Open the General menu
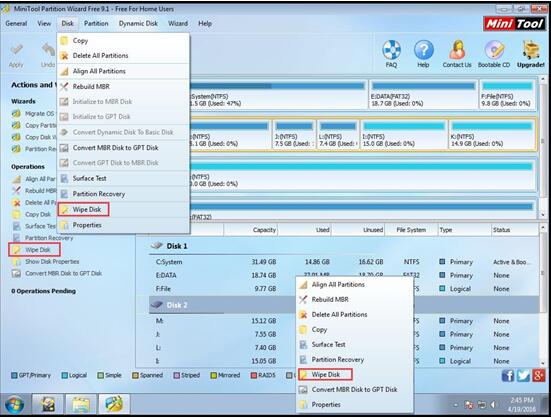Image resolution: width=551 pixels, height=418 pixels. point(16,24)
